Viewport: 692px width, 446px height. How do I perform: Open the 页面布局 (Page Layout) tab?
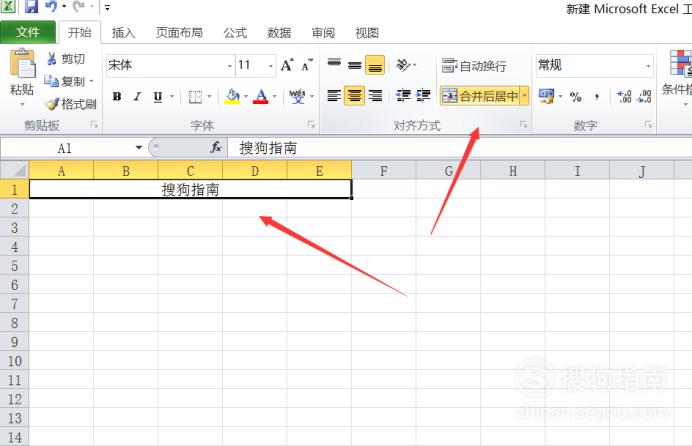(x=179, y=33)
